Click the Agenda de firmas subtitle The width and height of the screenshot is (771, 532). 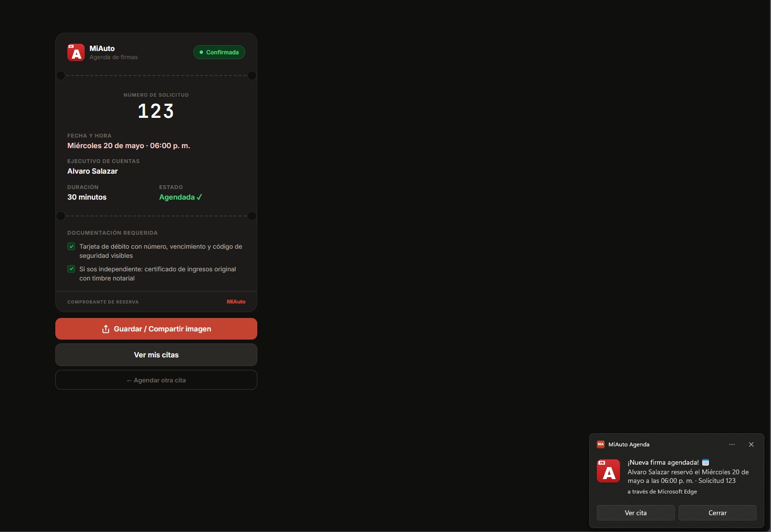114,57
